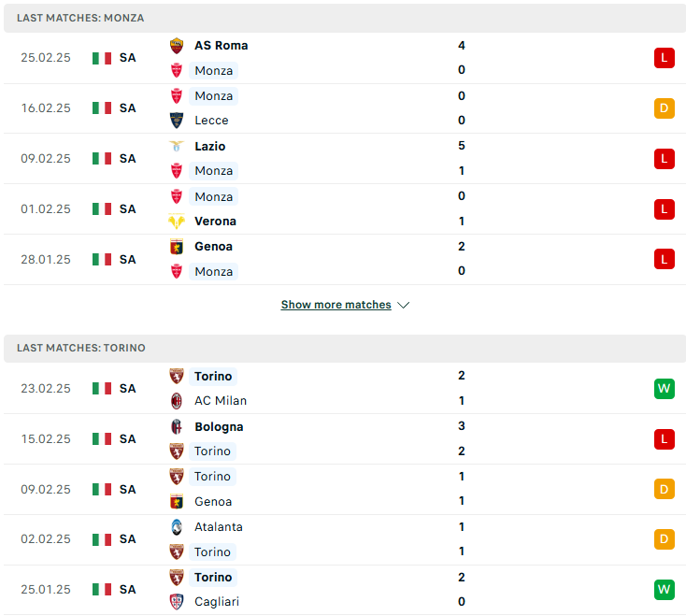The image size is (686, 616).
Task: Expand the Show more matches chevron
Action: click(404, 305)
